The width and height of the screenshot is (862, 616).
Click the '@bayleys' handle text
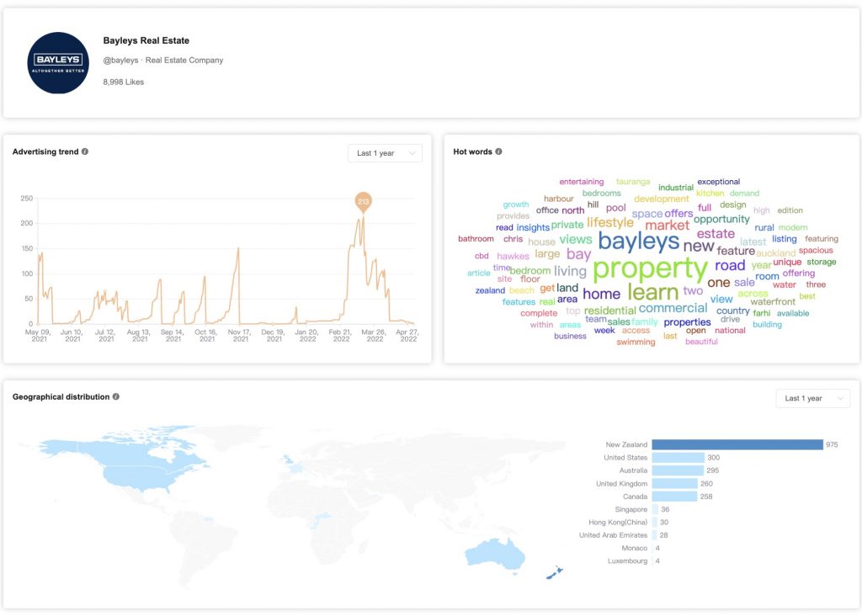pyautogui.click(x=121, y=61)
